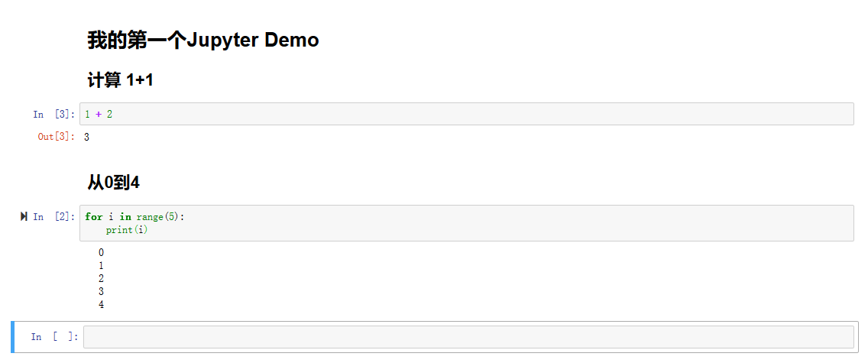Click the "我的第一个Jupyter Demo" title heading
This screenshot has width=868, height=363.
pos(203,41)
